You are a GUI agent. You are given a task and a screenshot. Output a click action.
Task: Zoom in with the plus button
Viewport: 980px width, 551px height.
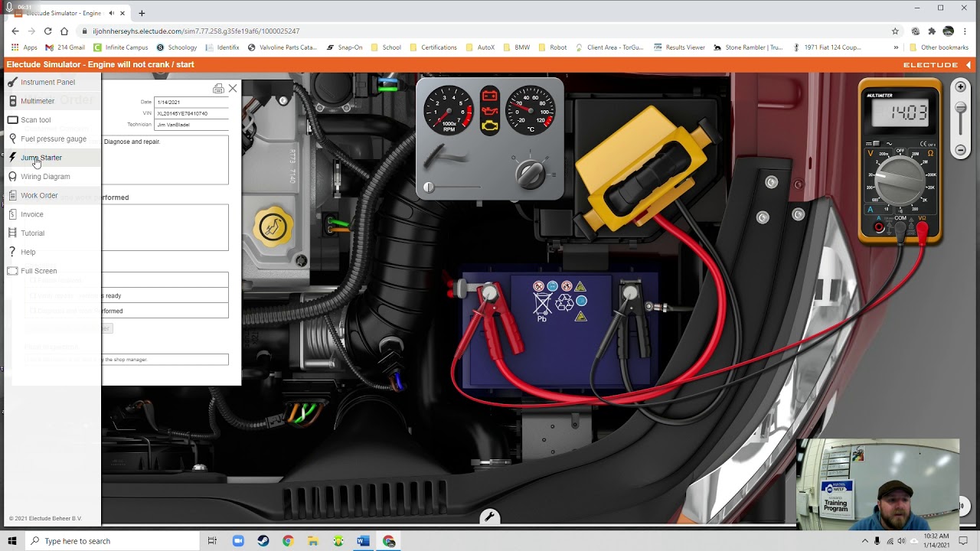point(960,87)
